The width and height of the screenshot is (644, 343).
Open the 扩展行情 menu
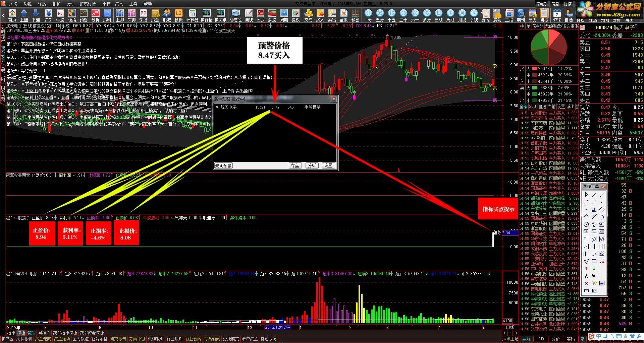(x=88, y=4)
